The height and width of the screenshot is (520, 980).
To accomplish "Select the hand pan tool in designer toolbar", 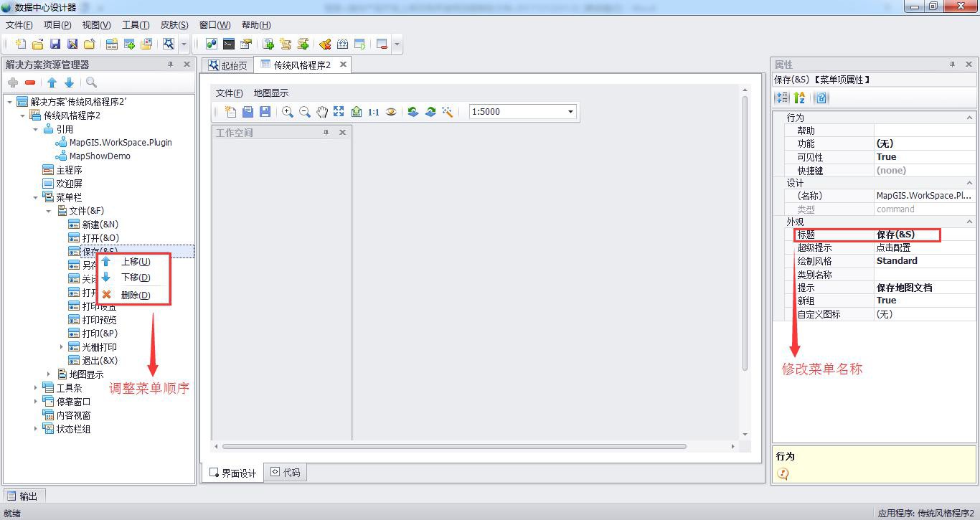I will pyautogui.click(x=322, y=112).
